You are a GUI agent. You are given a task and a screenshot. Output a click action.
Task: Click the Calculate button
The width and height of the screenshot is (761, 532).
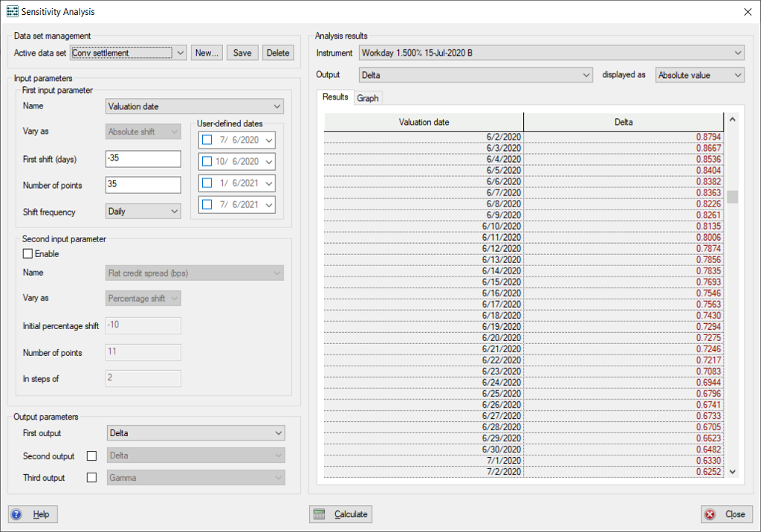click(340, 514)
